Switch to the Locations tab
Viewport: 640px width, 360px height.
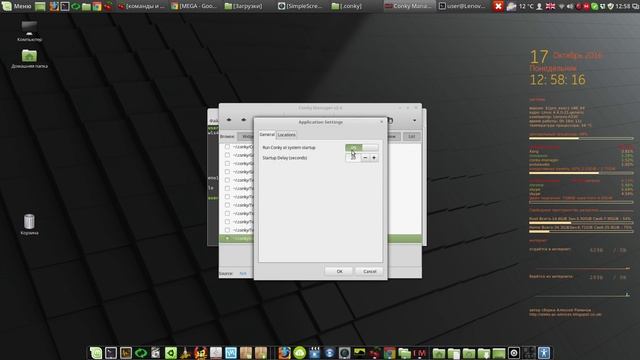point(287,135)
